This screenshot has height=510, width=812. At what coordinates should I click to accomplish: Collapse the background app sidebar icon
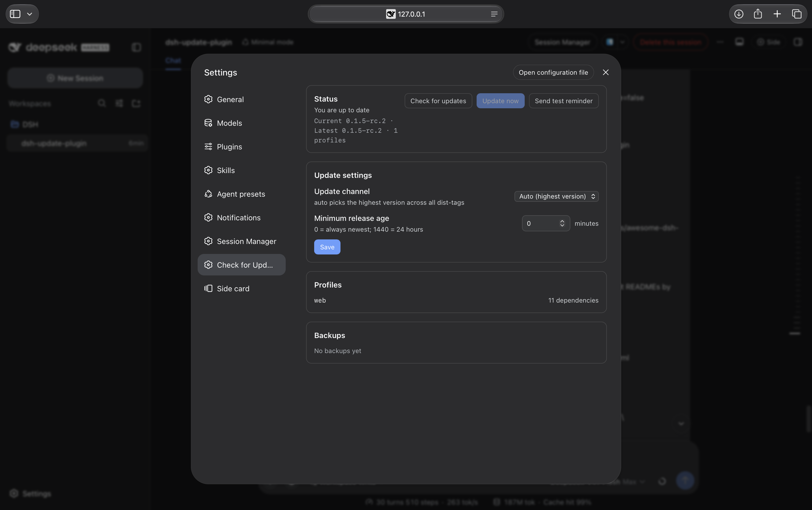click(136, 47)
